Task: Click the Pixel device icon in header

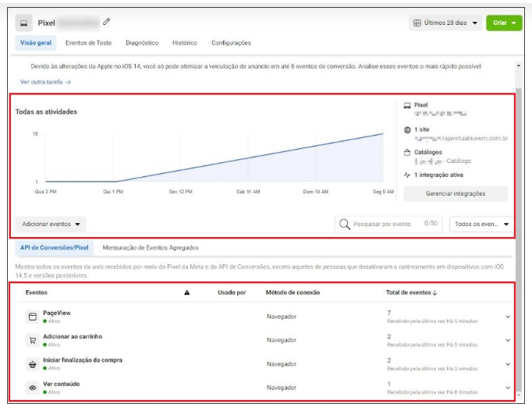Action: point(23,23)
